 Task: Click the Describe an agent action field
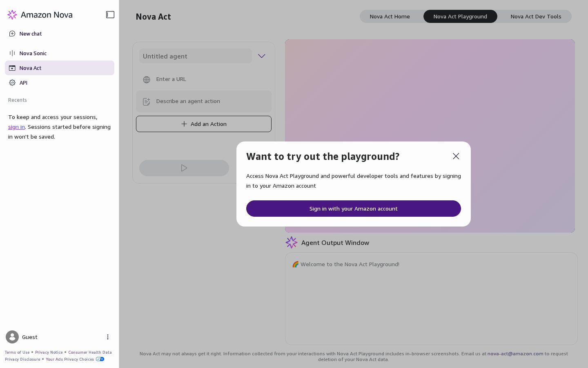204,101
